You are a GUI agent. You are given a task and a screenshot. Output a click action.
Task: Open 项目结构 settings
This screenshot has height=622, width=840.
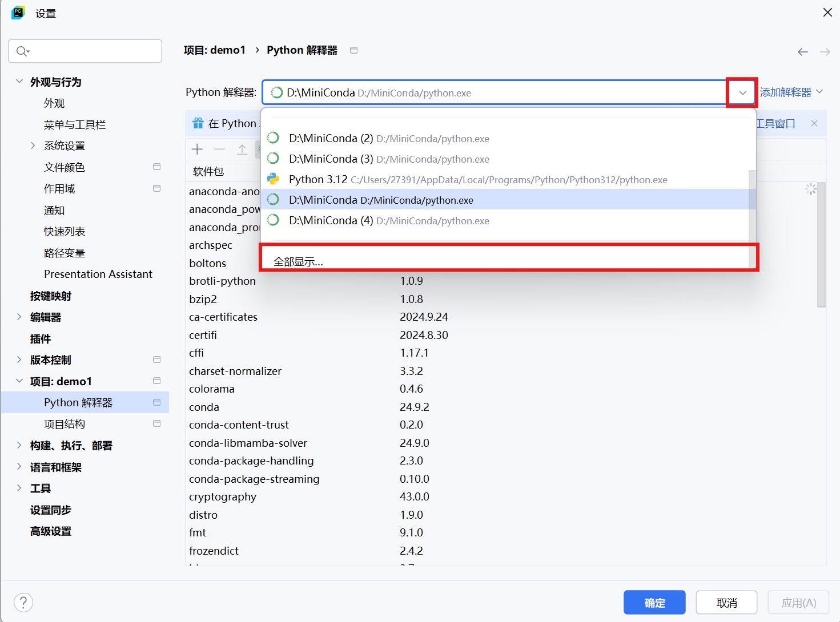(65, 424)
